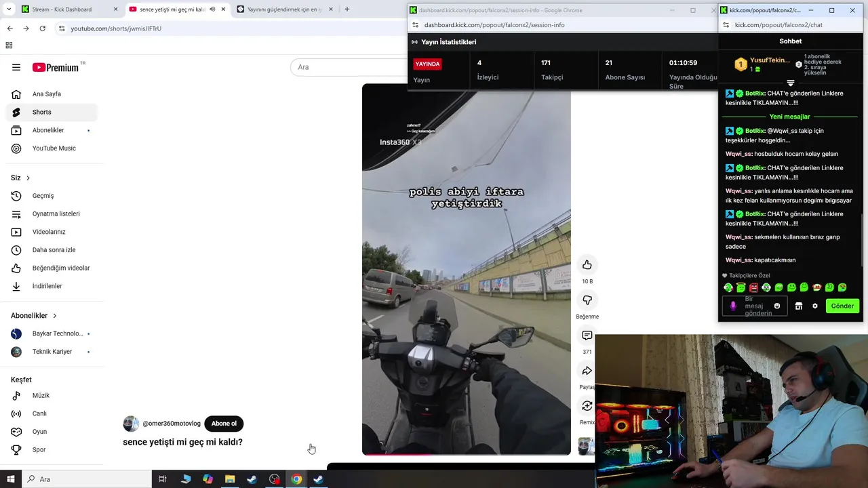Screen dimensions: 868x488
Task: Open Copilot from the taskbar
Action: [x=208, y=479]
